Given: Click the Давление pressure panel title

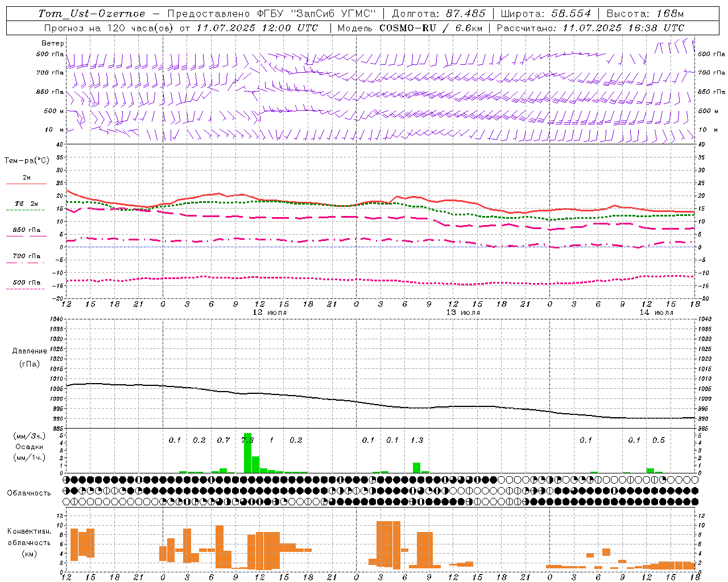Looking at the screenshot, I should click(x=30, y=351).
